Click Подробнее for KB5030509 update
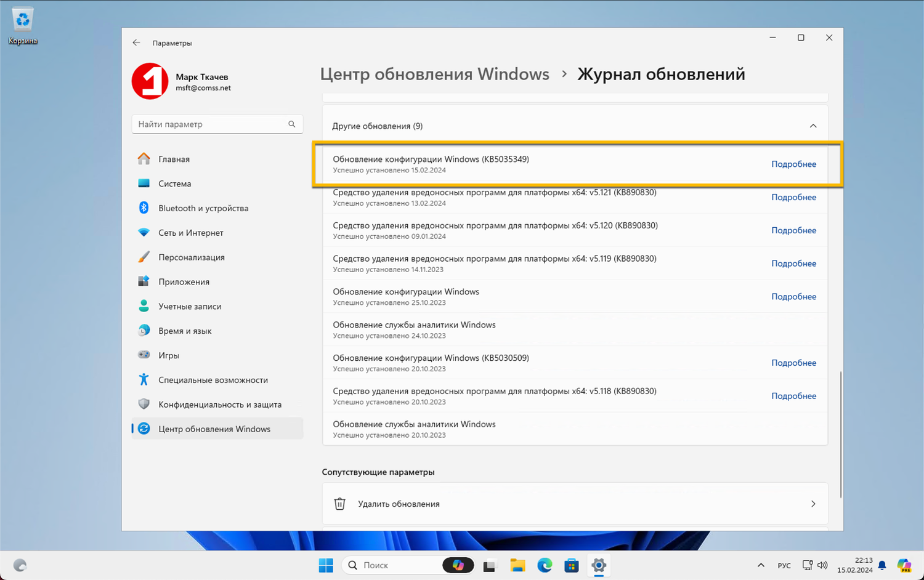The width and height of the screenshot is (924, 580). [x=793, y=363]
